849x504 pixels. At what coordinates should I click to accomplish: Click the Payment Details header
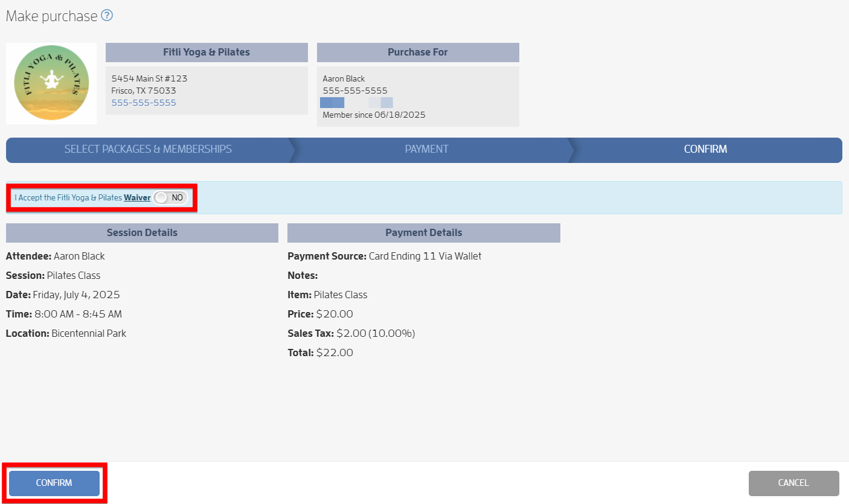[x=424, y=233]
